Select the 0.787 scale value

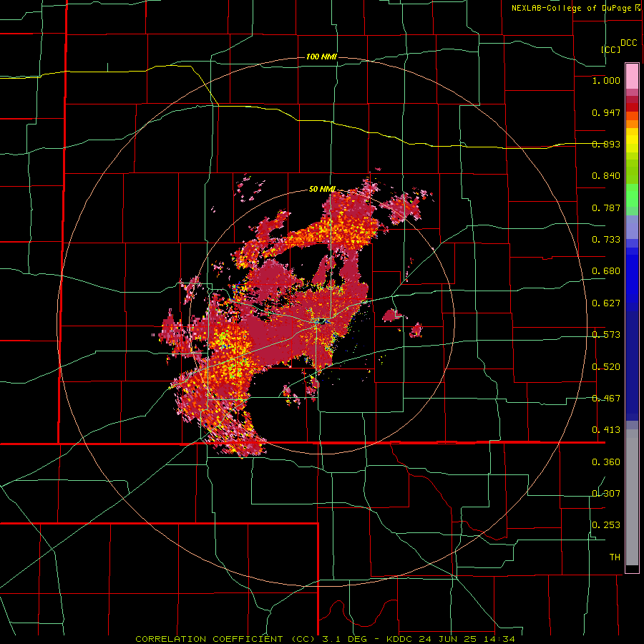[x=606, y=208]
